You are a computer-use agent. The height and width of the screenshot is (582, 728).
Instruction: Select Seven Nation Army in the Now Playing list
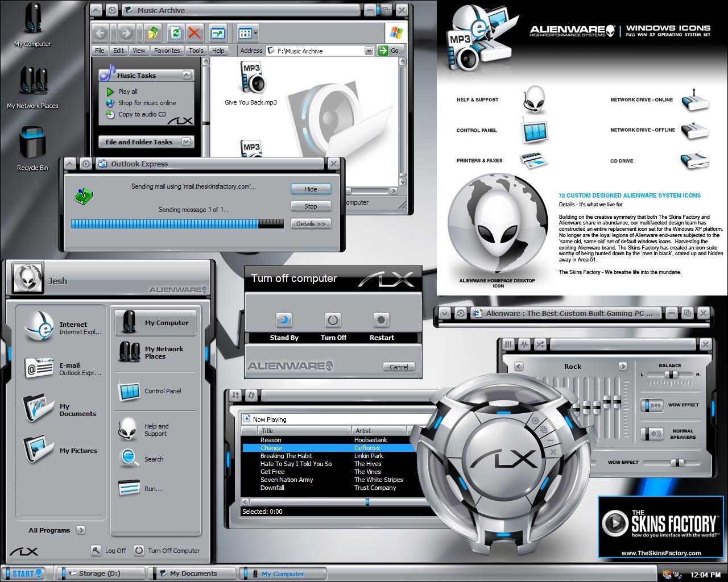(287, 480)
